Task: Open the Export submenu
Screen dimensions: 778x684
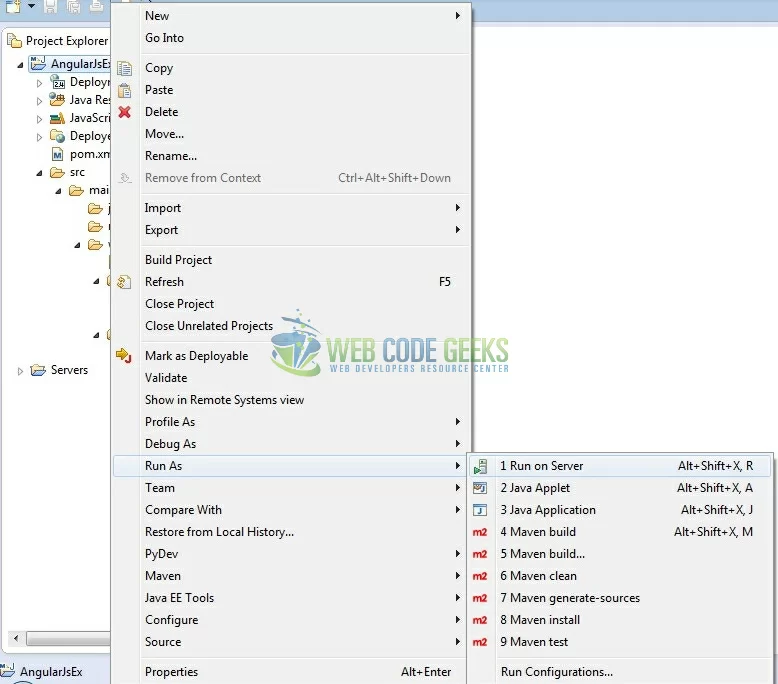Action: tap(292, 230)
